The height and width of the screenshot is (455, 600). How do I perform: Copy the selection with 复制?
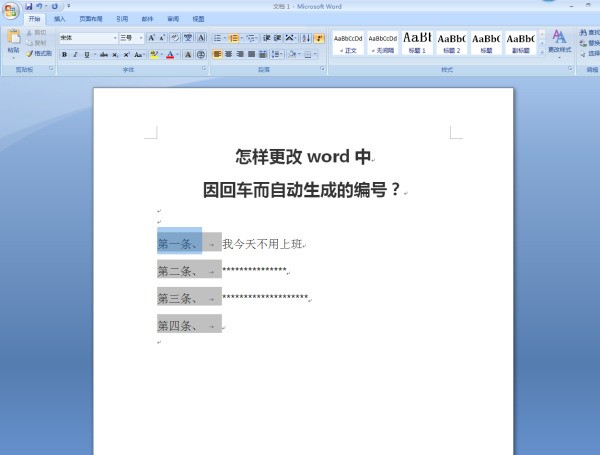[37, 43]
